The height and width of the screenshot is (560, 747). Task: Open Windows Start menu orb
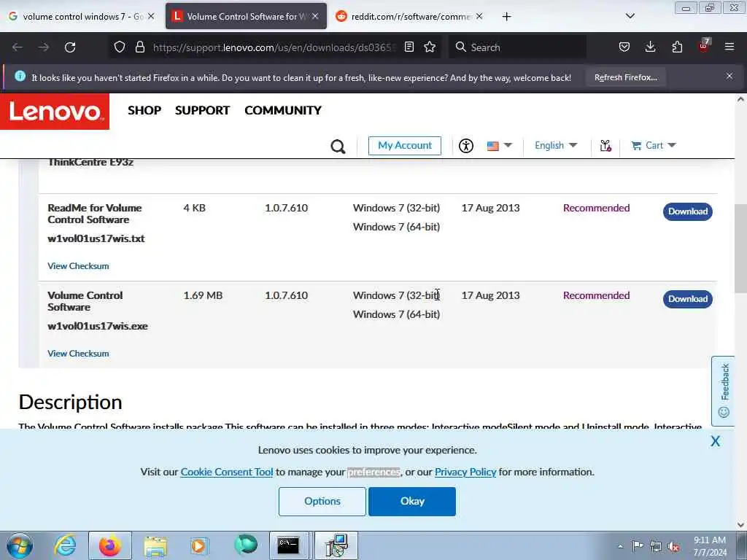[x=20, y=545]
